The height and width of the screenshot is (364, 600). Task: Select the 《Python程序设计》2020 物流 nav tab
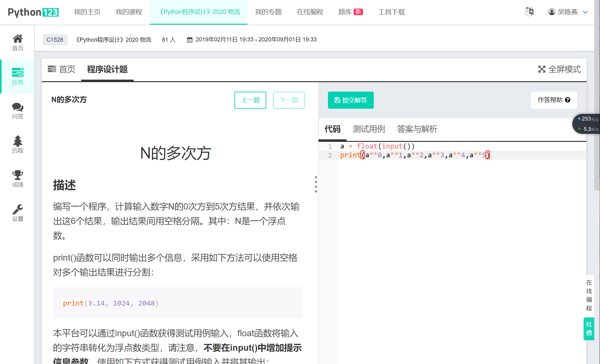tap(198, 12)
